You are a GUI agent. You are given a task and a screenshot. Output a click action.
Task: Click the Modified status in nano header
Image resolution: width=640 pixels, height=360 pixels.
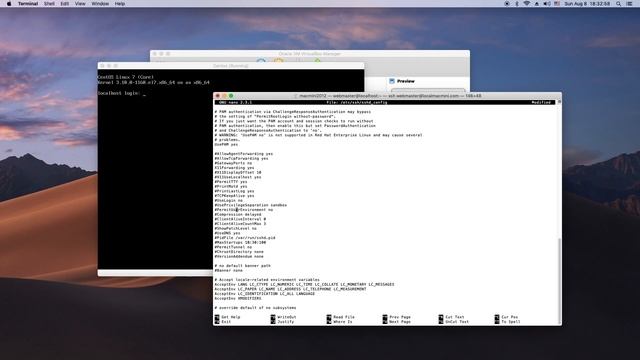541,102
